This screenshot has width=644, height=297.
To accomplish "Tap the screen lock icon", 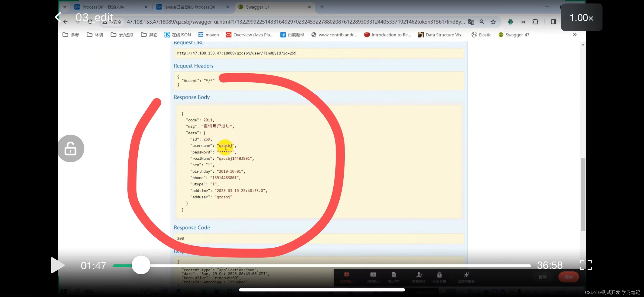I will pos(71,149).
